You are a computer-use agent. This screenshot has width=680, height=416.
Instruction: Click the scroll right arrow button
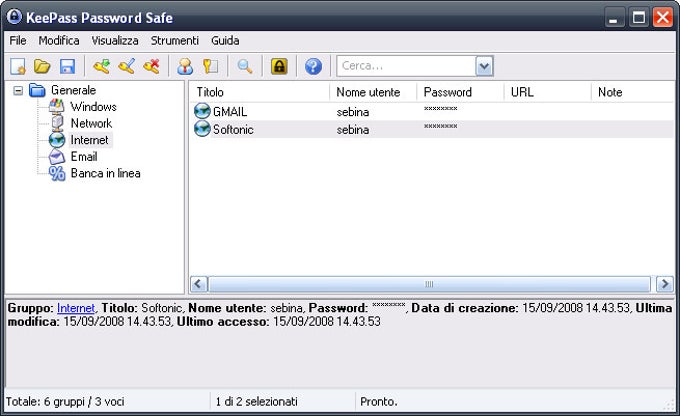coord(664,284)
